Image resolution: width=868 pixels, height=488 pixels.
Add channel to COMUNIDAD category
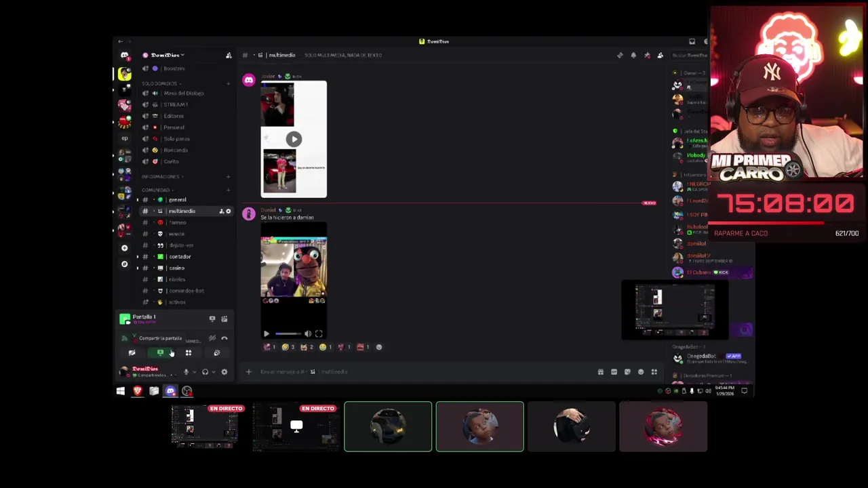pyautogui.click(x=228, y=190)
